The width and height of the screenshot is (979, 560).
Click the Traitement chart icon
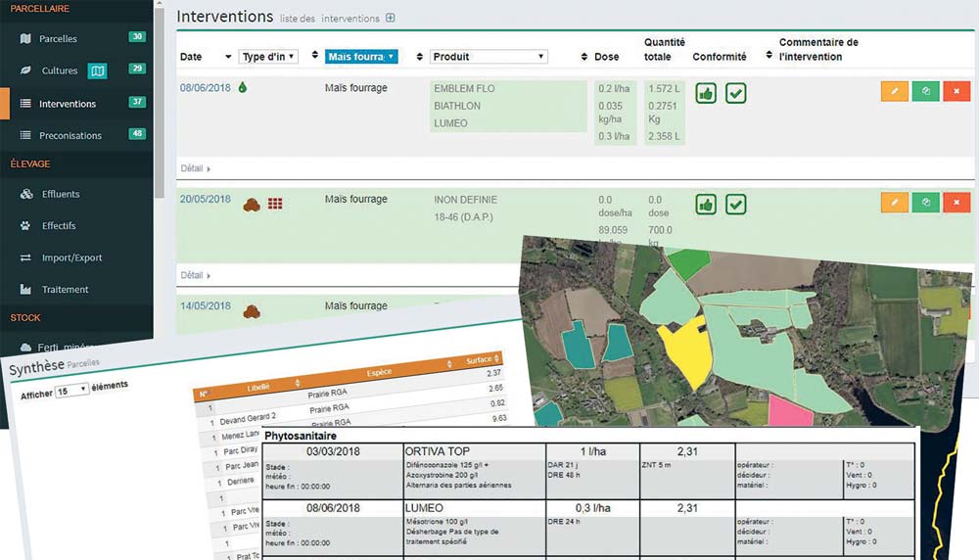pyautogui.click(x=25, y=290)
